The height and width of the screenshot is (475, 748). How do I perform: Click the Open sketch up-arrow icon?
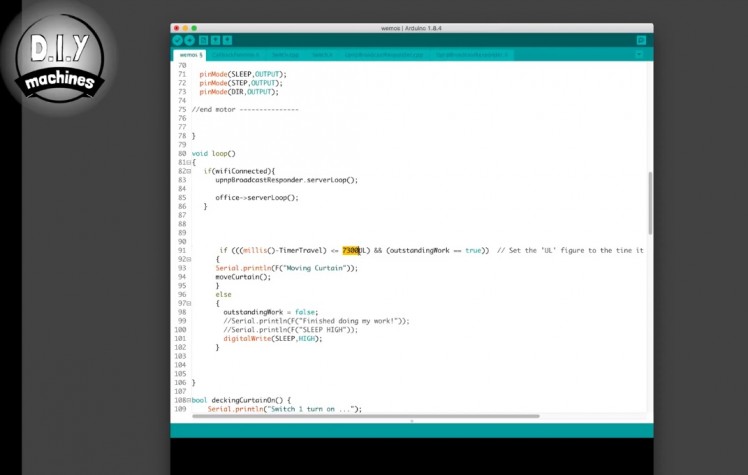pyautogui.click(x=215, y=40)
